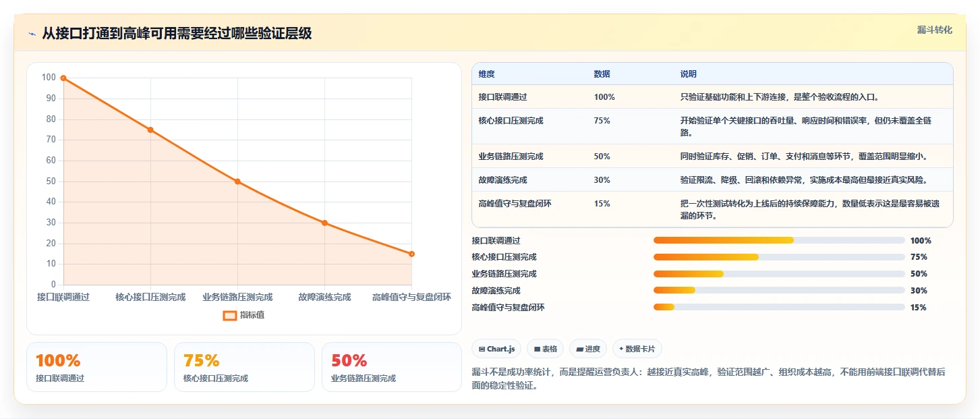
Task: Click the 15% label beside last progress bar
Action: [919, 308]
